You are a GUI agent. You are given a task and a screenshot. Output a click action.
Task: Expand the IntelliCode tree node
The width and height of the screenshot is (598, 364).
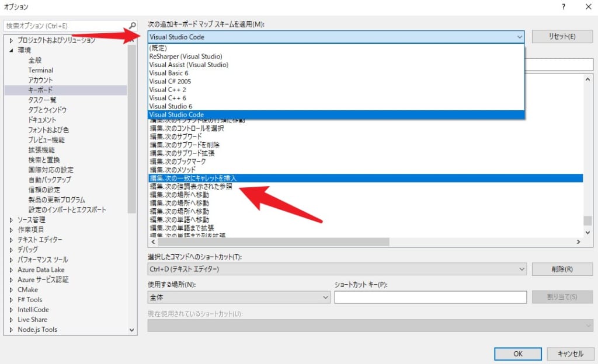coord(11,310)
